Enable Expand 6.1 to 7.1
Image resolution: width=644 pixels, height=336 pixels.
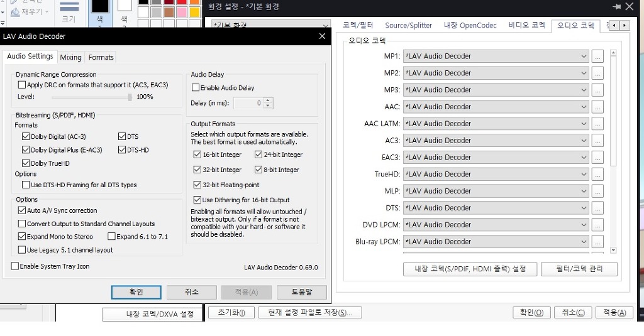111,236
